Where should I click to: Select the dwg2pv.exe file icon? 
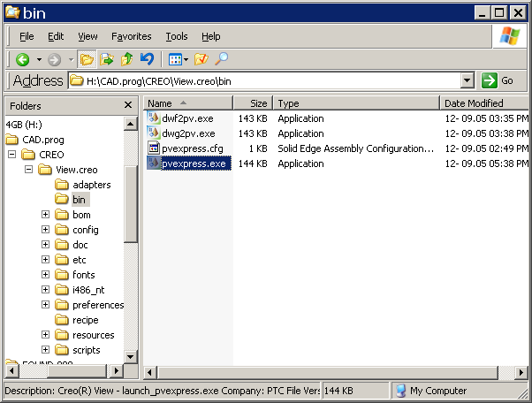tap(153, 133)
